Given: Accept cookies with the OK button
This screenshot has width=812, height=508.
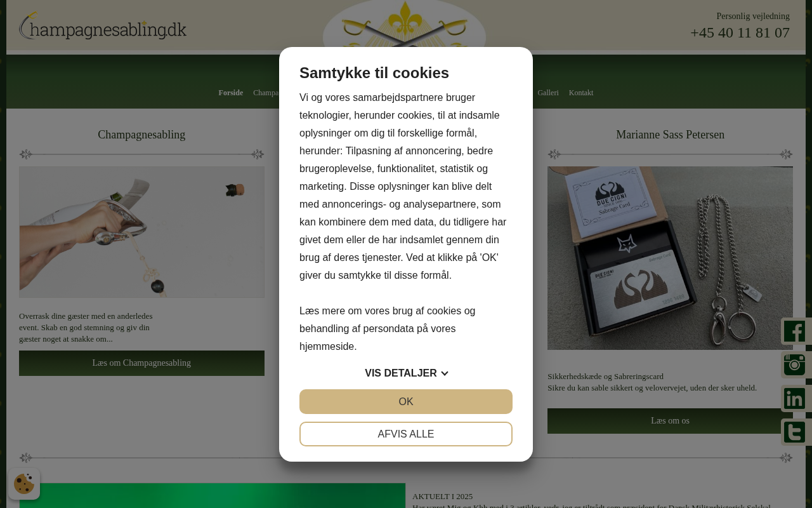Looking at the screenshot, I should (406, 401).
